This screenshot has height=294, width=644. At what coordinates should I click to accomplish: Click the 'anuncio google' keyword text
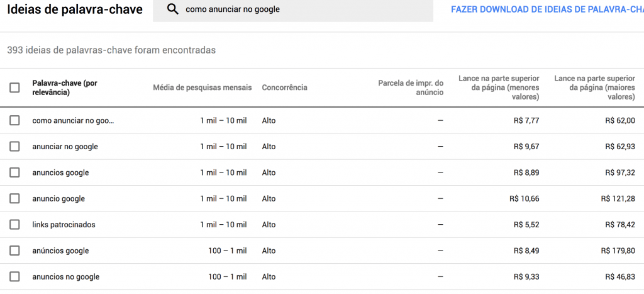[58, 198]
